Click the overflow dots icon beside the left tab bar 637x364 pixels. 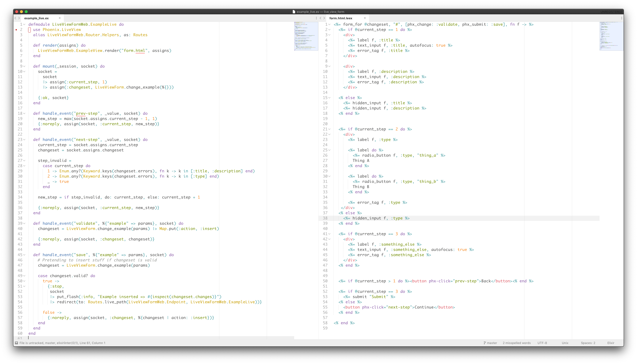pyautogui.click(x=316, y=18)
